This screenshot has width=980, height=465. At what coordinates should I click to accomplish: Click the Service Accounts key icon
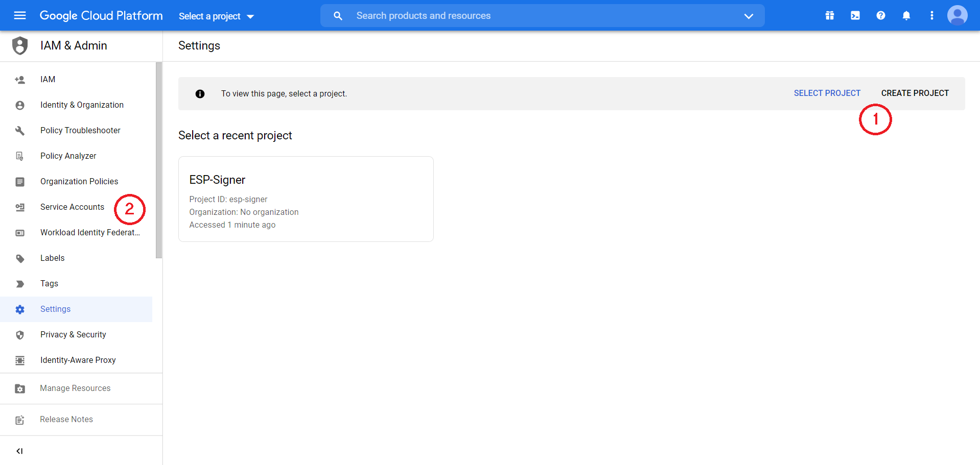point(20,207)
